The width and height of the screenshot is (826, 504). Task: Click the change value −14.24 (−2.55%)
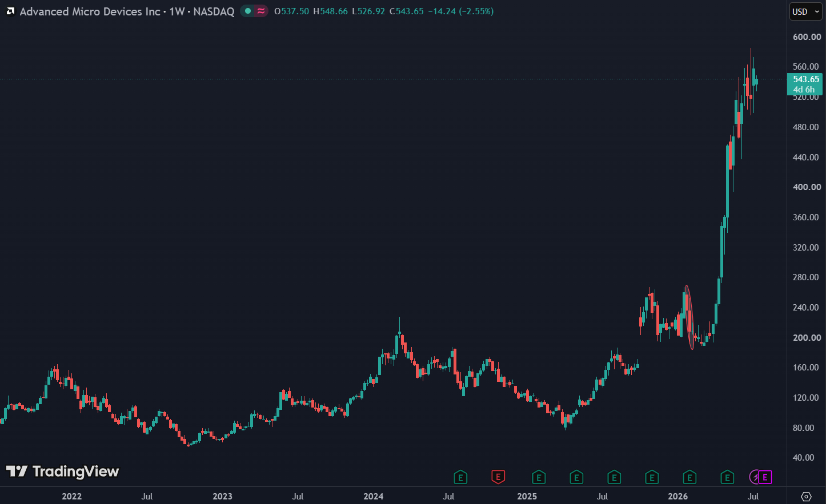pos(461,11)
